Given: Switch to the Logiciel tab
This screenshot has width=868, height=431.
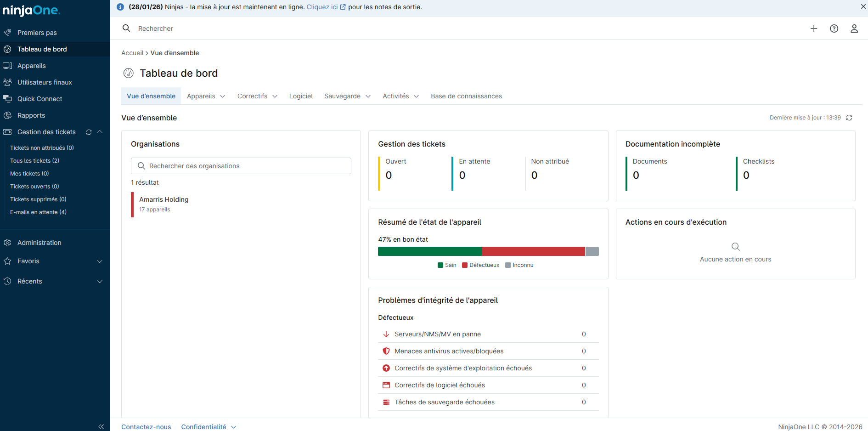Looking at the screenshot, I should click(x=301, y=96).
